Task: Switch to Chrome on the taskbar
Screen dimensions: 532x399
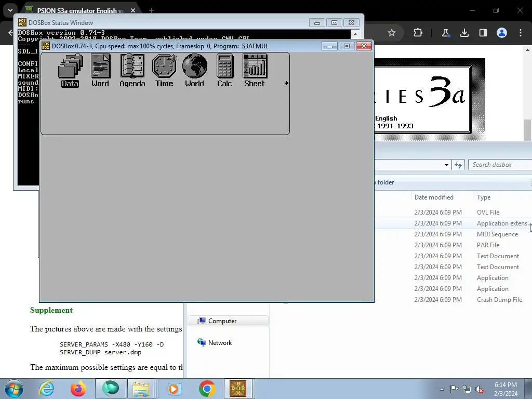Action: point(207,389)
